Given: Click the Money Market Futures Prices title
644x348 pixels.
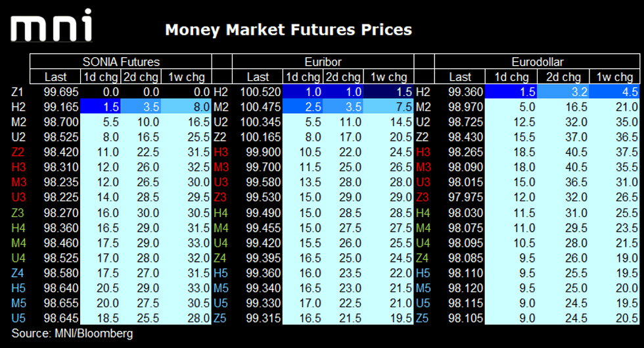Looking at the screenshot, I should pos(288,30).
